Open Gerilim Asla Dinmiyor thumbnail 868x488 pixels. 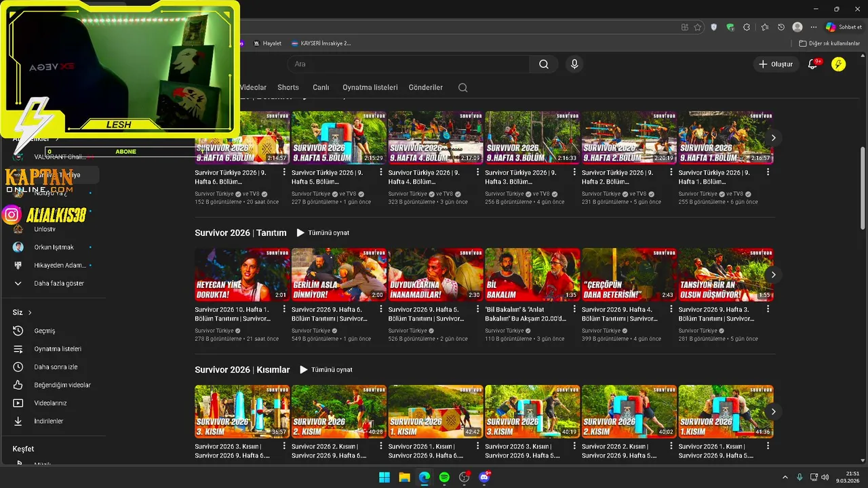pyautogui.click(x=338, y=274)
